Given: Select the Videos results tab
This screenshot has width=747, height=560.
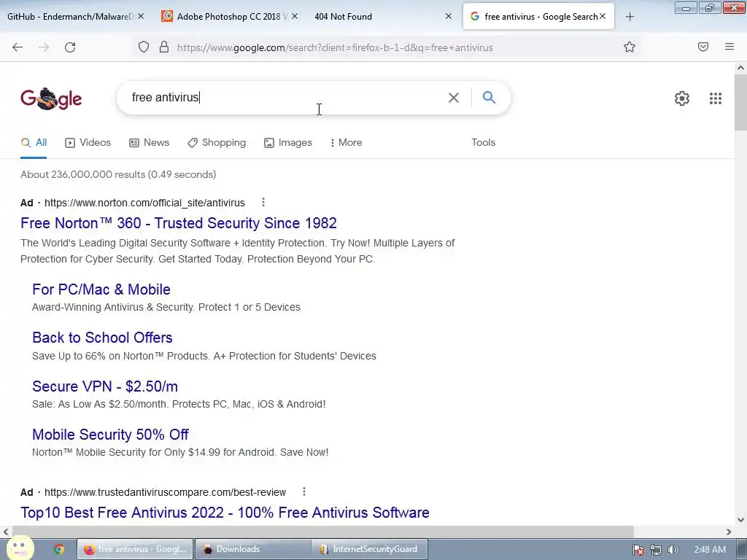Looking at the screenshot, I should pos(88,142).
